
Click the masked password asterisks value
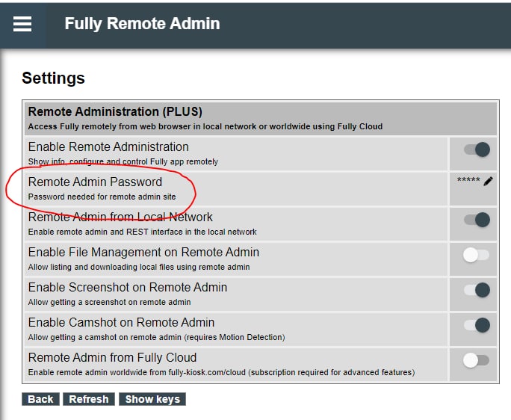coord(468,180)
